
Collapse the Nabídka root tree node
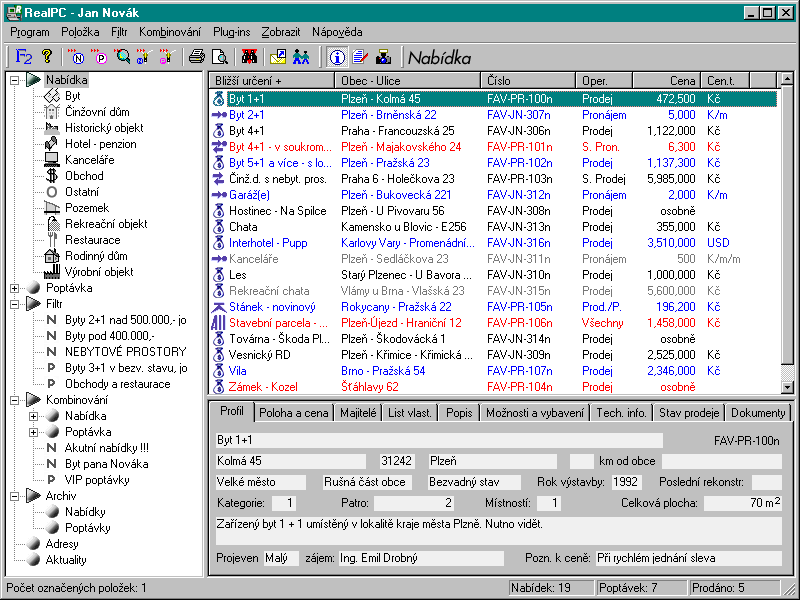tap(15, 80)
